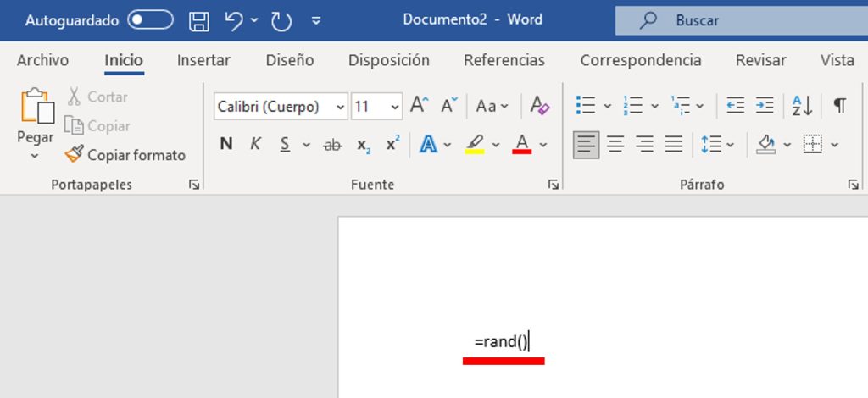Toggle the Autoguardado switch
868x398 pixels.
pyautogui.click(x=150, y=20)
